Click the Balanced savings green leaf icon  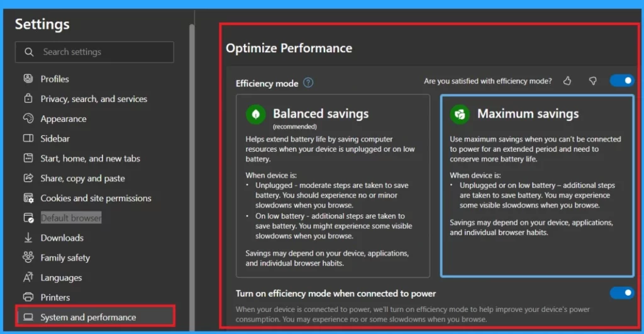click(255, 114)
